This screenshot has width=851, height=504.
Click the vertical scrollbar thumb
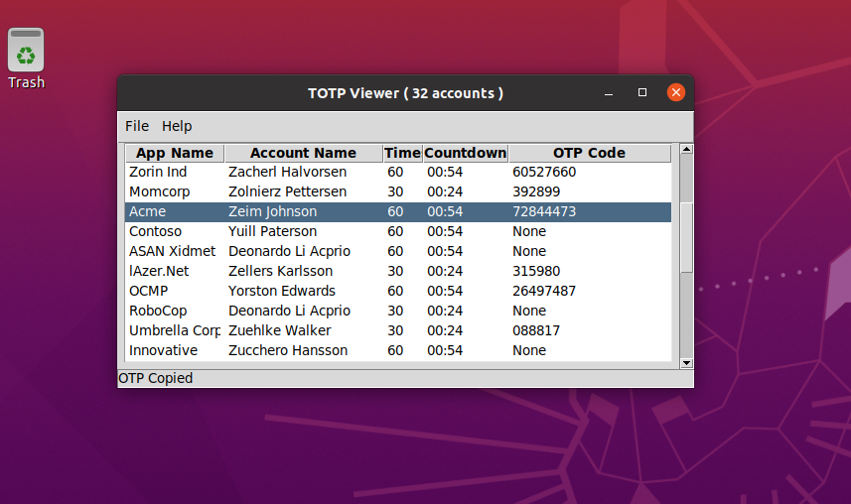tap(685, 236)
